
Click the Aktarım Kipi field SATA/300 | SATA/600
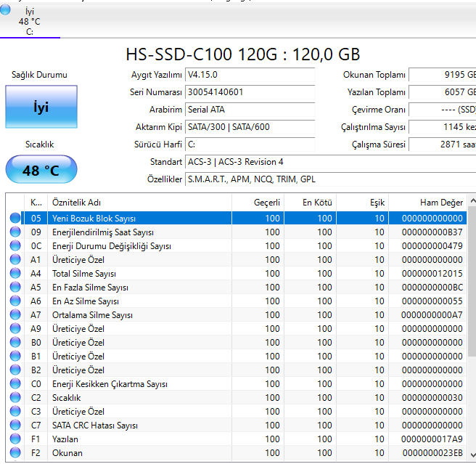click(x=250, y=127)
